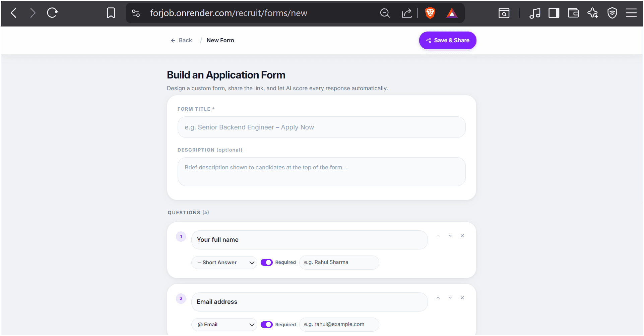This screenshot has height=336, width=644.
Task: Click the 'e.g. rahul@example.com' placeholder field
Action: (x=339, y=324)
